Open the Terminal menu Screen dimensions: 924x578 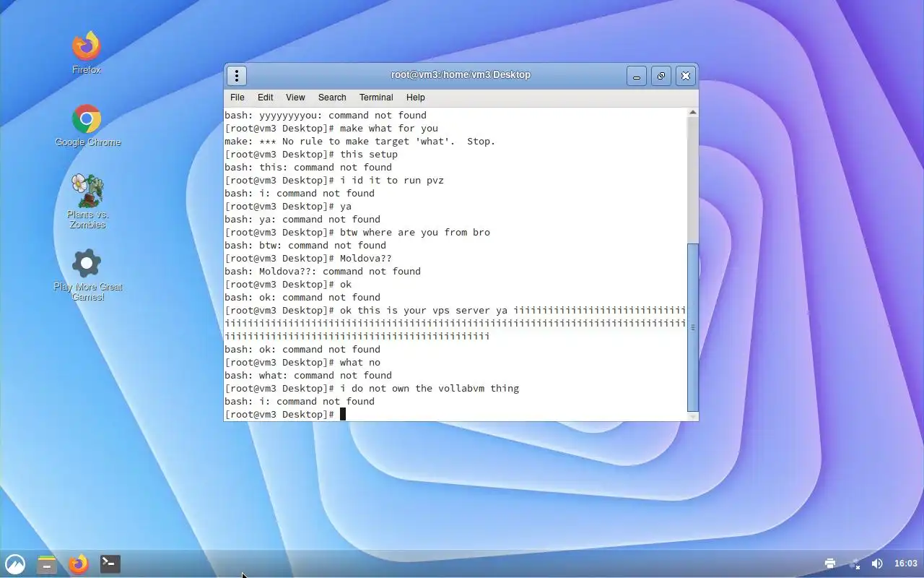tap(376, 98)
